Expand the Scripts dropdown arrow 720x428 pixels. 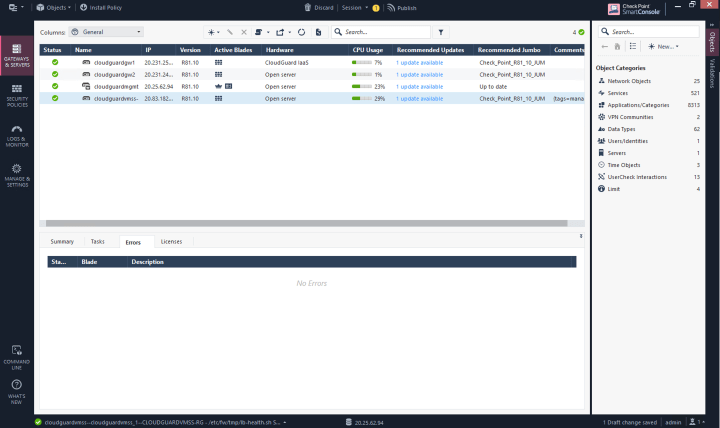coord(268,32)
